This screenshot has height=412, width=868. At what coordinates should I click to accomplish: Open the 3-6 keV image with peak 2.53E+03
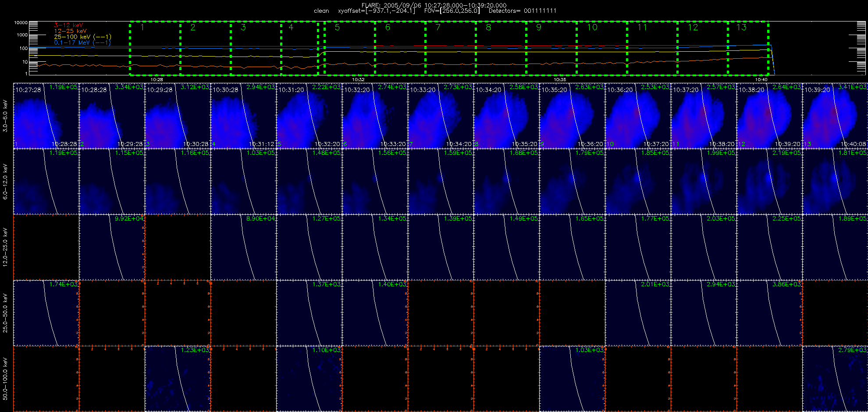[638, 116]
